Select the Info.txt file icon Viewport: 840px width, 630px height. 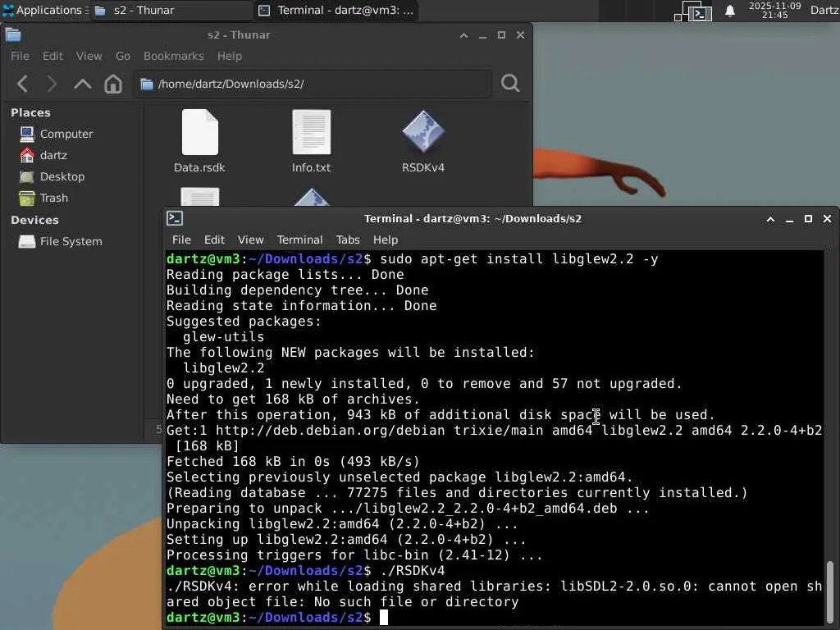coord(311,133)
